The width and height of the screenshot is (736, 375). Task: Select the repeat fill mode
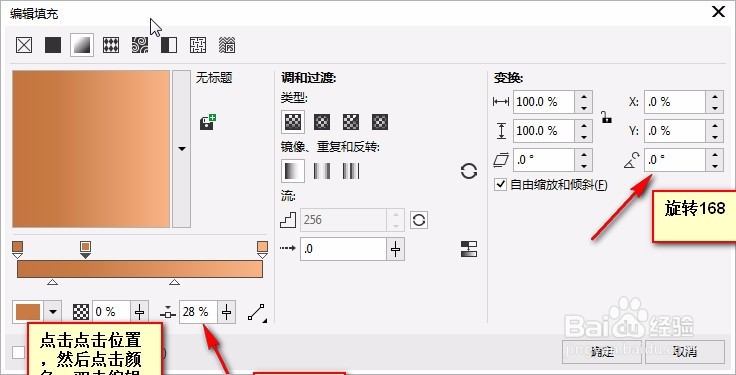pos(351,171)
